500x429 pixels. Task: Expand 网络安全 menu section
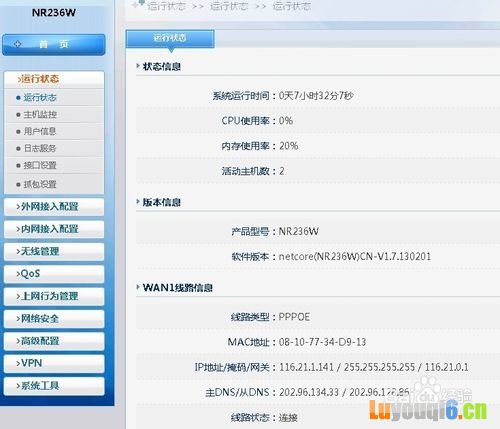pos(54,319)
